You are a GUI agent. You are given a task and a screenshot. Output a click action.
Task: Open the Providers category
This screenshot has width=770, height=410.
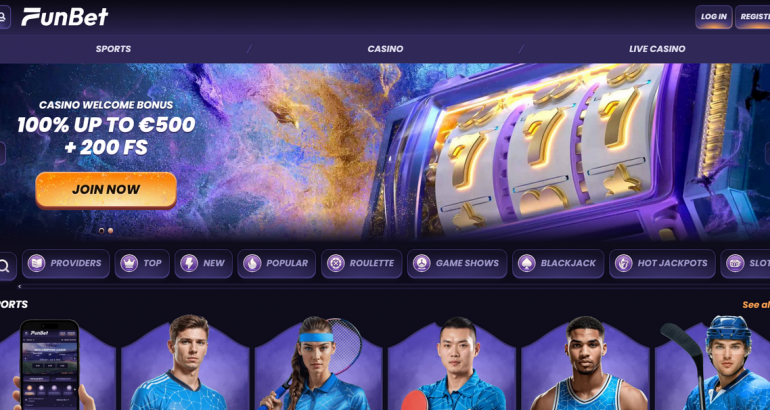(66, 264)
